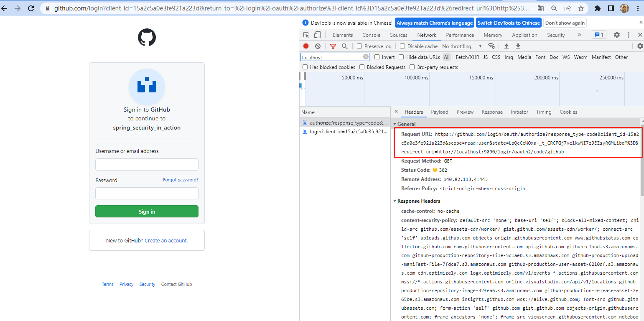This screenshot has height=321, width=644.
Task: Select the authorize?response_type request row
Action: pyautogui.click(x=345, y=123)
